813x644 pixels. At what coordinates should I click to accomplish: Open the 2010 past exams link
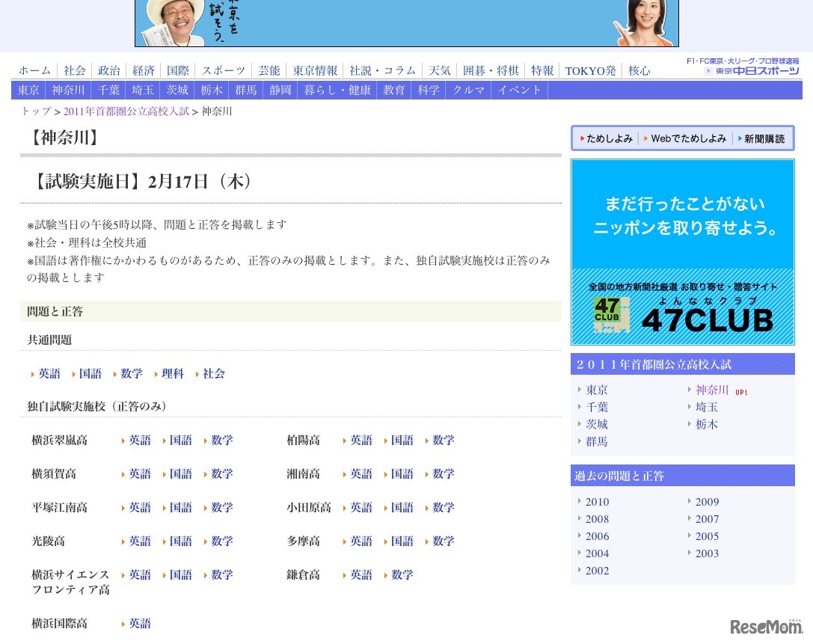(597, 502)
